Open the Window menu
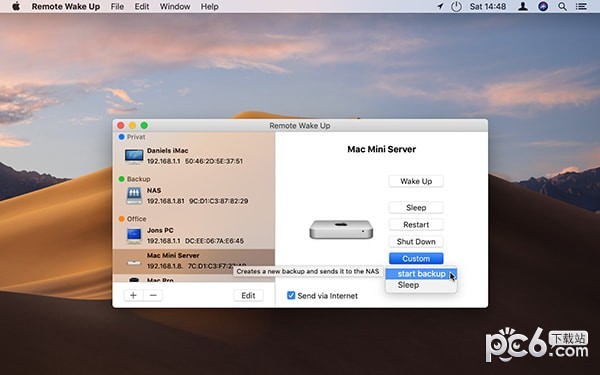This screenshot has width=600, height=375. [x=175, y=7]
